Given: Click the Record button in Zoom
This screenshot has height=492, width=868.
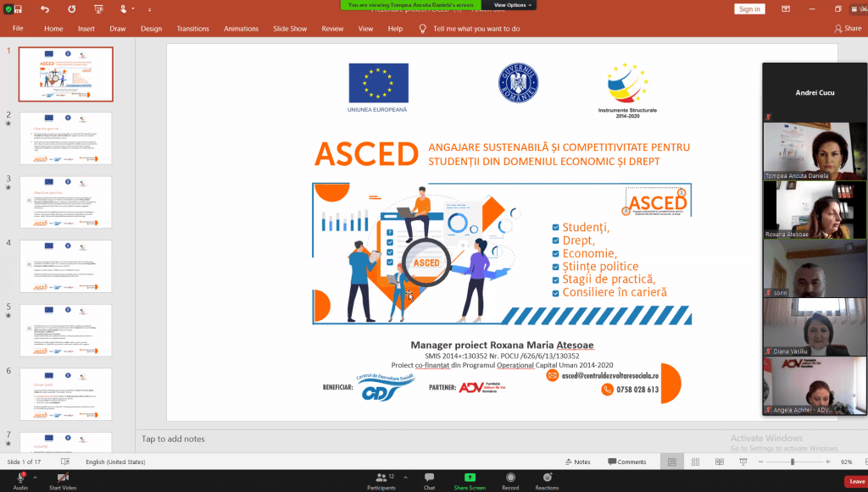Looking at the screenshot, I should 510,480.
